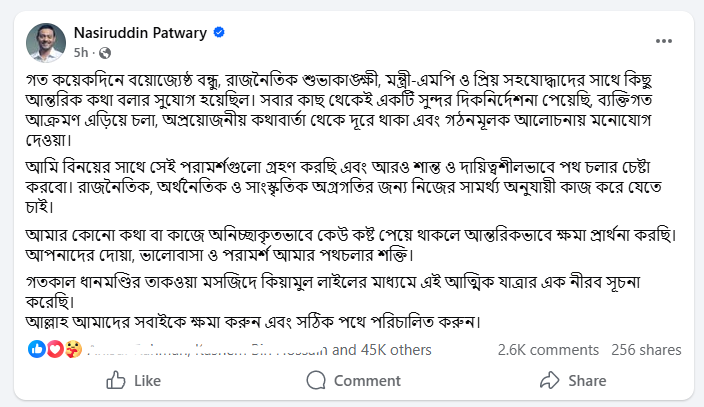View the 256 shares list
The image size is (704, 407).
tap(646, 350)
